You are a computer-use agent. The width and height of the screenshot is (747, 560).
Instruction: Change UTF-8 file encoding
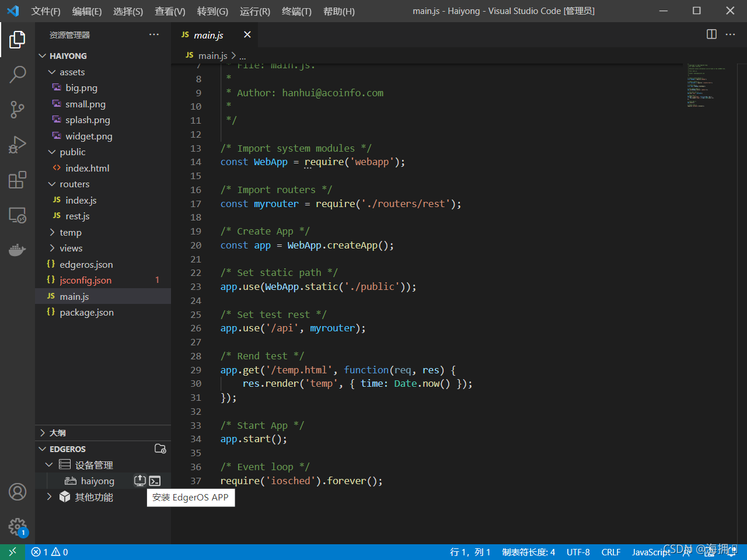click(578, 552)
